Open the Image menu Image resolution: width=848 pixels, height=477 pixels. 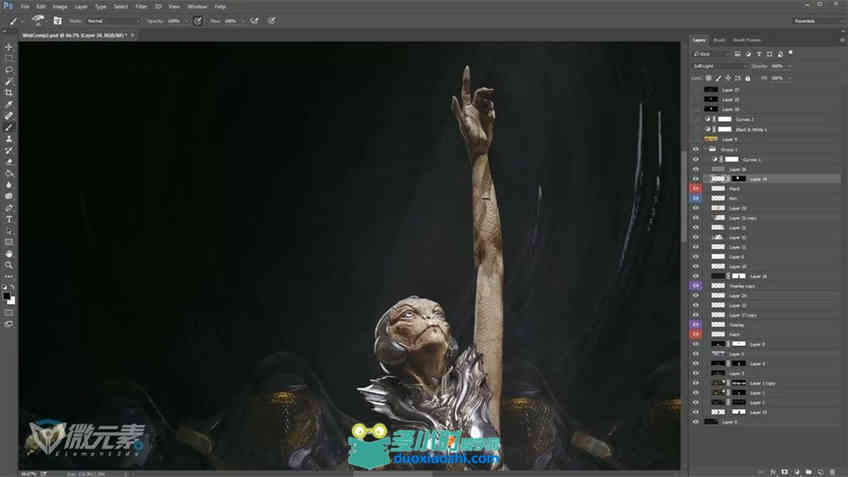click(x=60, y=6)
